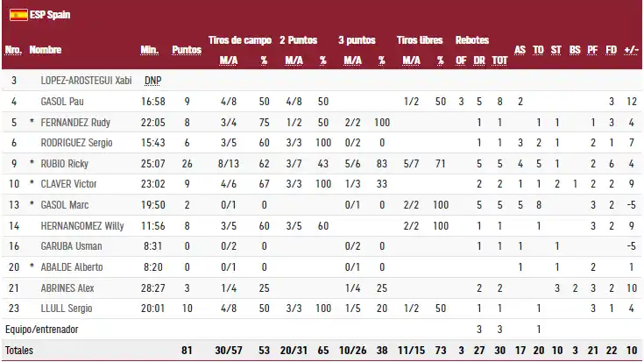Select the ABRINES Alex row name

click(x=69, y=287)
